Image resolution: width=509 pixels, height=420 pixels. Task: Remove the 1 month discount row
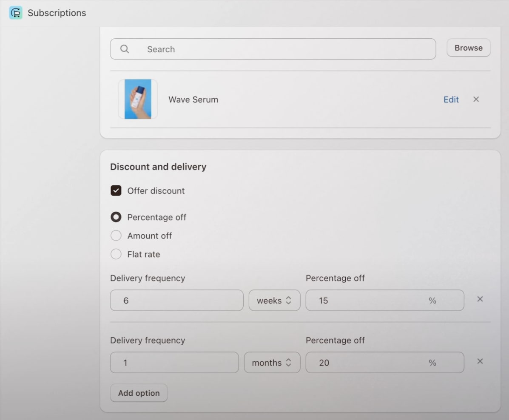pos(480,361)
